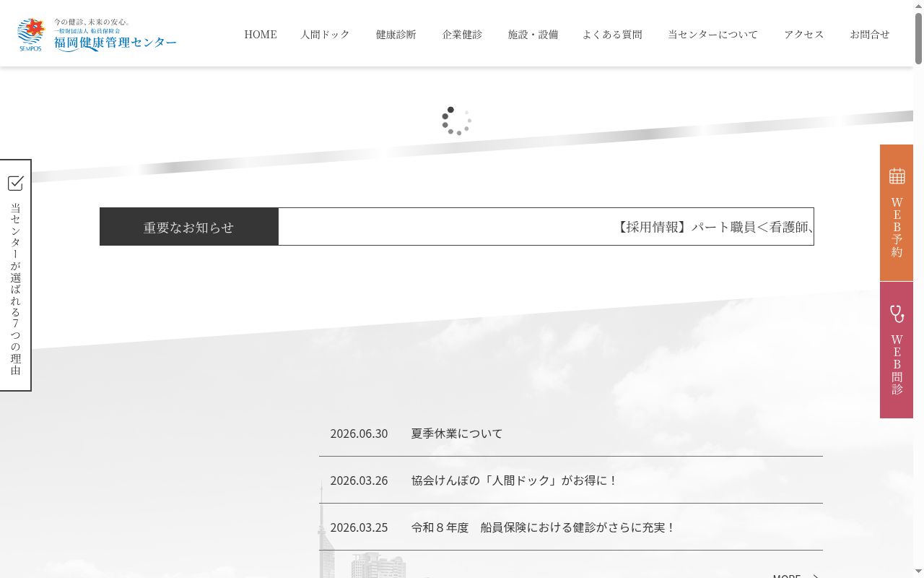924x578 pixels.
Task: Click the WEB予約 side button label
Action: coord(897,227)
